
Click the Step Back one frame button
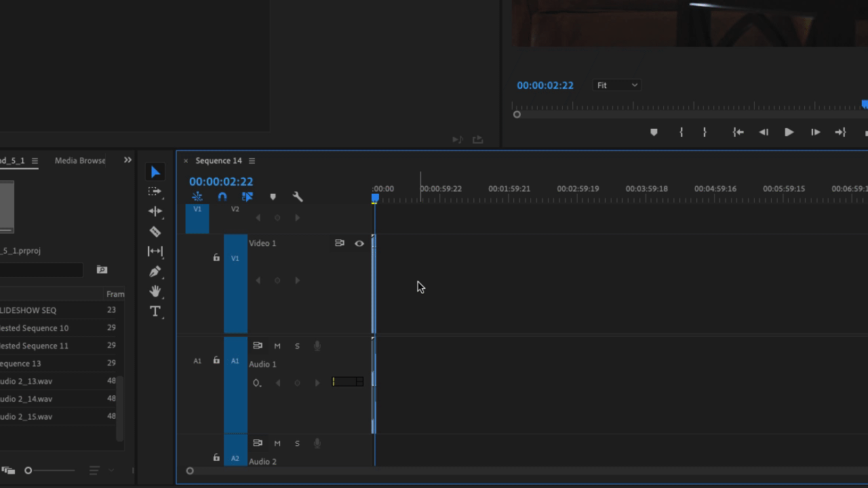coord(763,132)
